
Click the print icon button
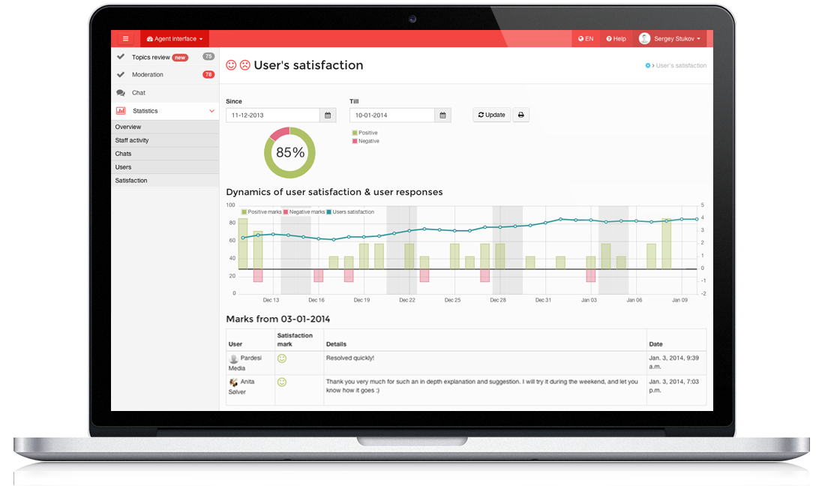click(x=521, y=115)
